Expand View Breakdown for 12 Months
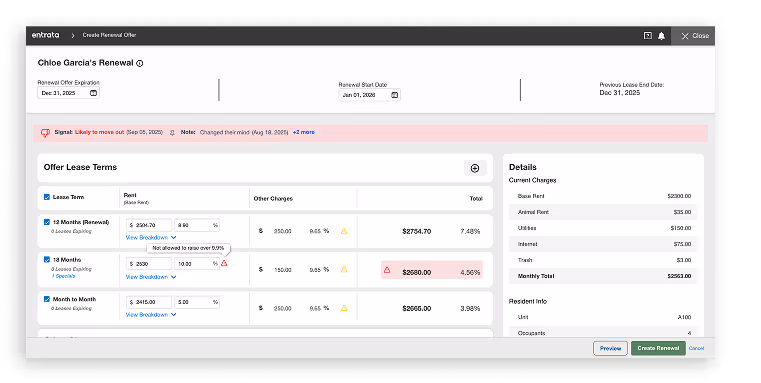 (150, 237)
